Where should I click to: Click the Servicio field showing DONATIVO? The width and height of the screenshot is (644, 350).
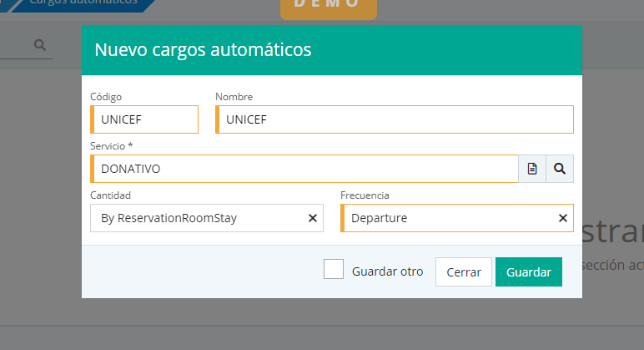tap(304, 169)
